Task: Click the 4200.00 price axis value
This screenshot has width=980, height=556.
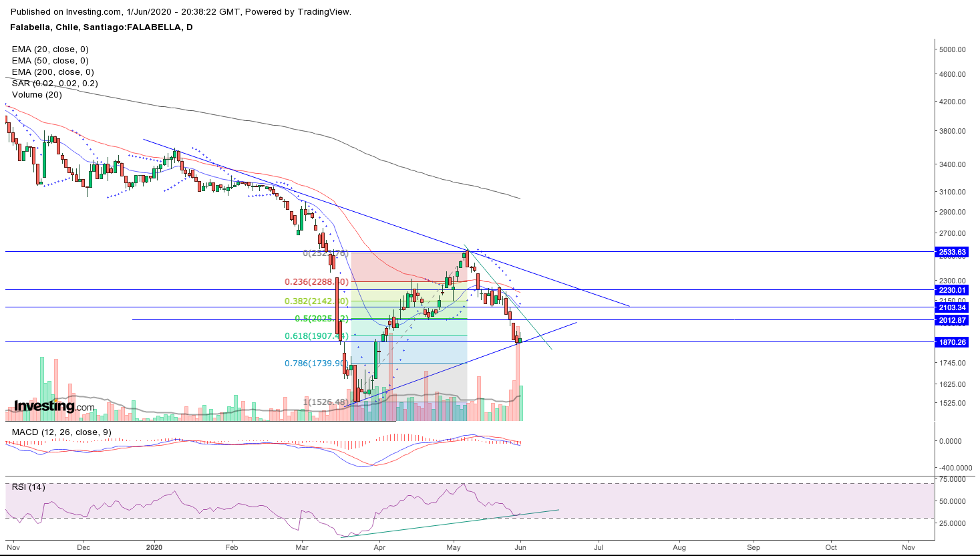Action: click(953, 102)
